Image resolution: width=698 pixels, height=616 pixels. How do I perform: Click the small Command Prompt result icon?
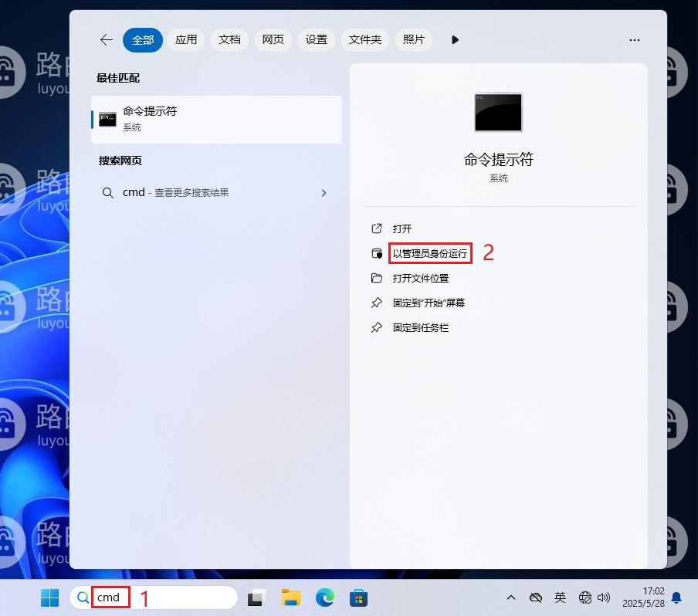click(107, 120)
